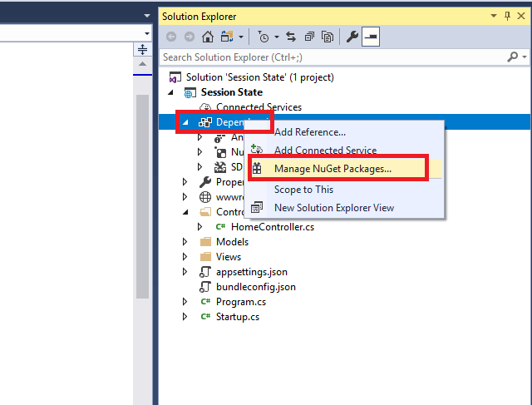532x405 pixels.
Task: Select the bundleconfig.json file
Action: click(x=255, y=287)
